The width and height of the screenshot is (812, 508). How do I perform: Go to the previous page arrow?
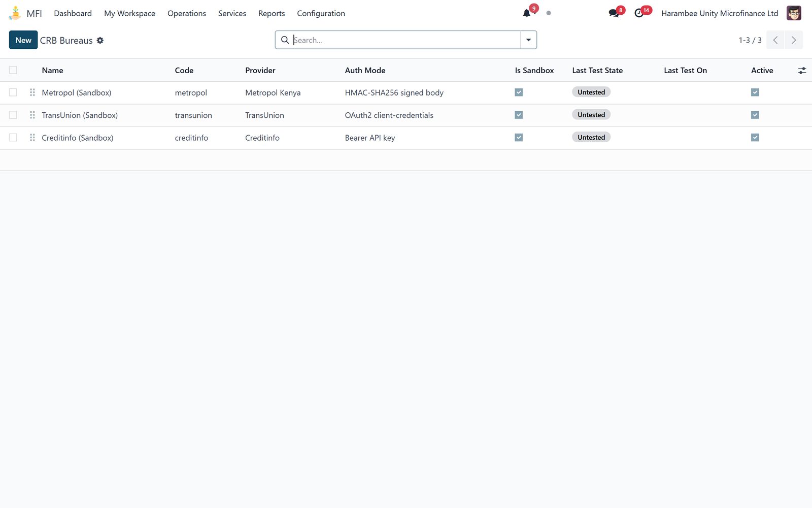pyautogui.click(x=775, y=40)
